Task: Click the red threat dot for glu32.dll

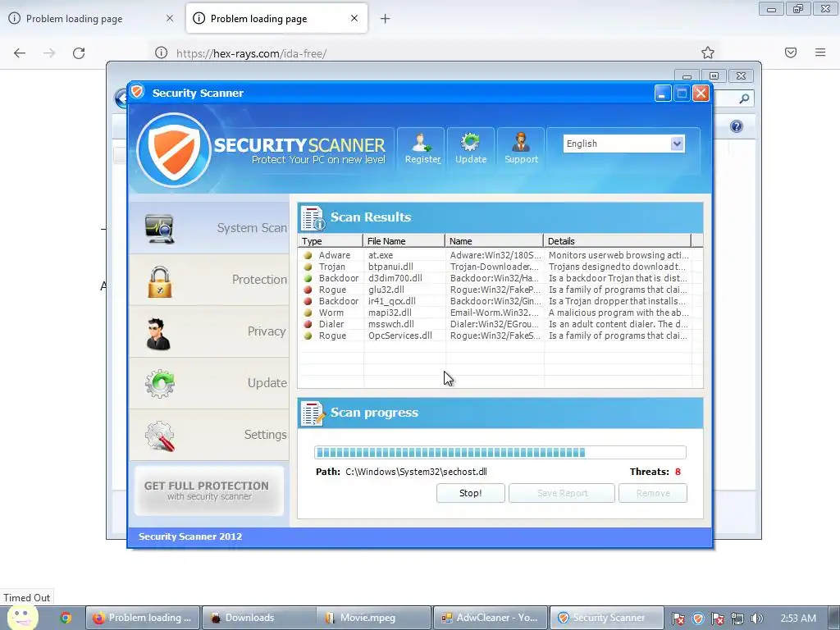Action: tap(308, 290)
